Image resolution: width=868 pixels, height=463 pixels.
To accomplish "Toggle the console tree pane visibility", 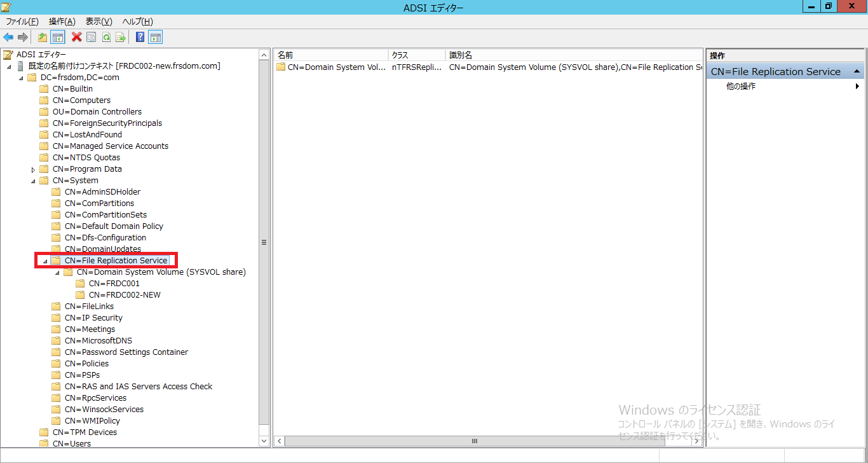I will click(58, 37).
